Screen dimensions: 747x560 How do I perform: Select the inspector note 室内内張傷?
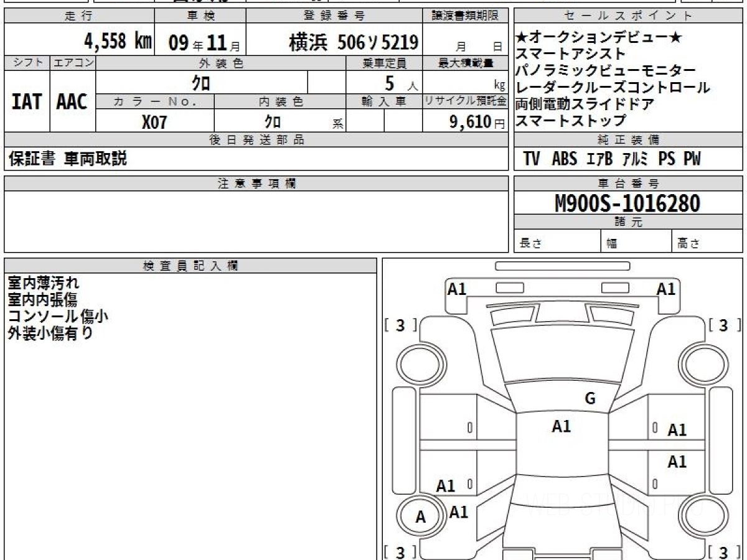pyautogui.click(x=42, y=300)
